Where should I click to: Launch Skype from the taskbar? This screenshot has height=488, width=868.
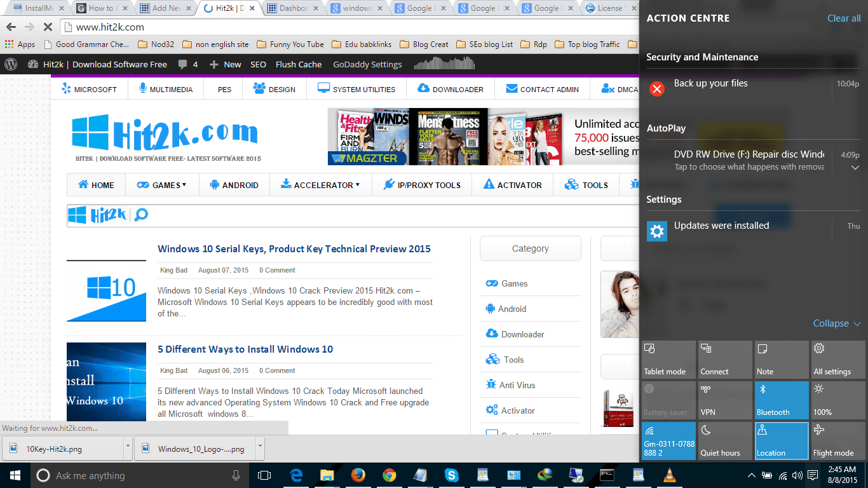click(452, 475)
